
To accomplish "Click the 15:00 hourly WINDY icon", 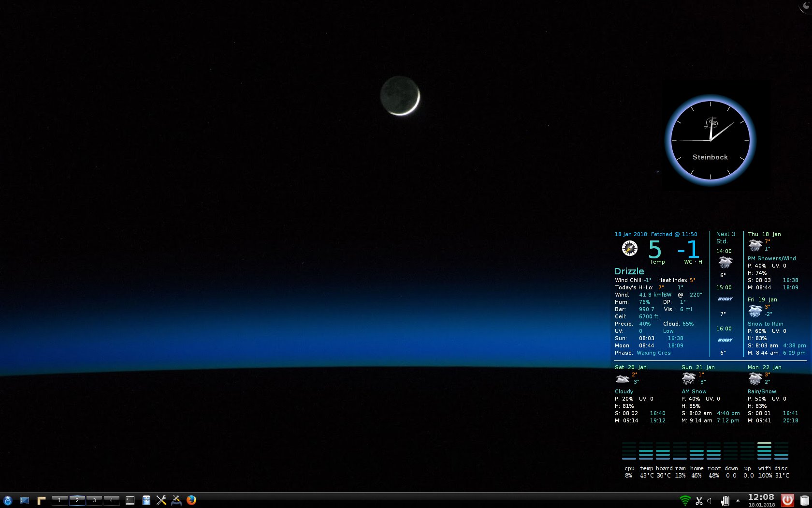I will pyautogui.click(x=725, y=299).
